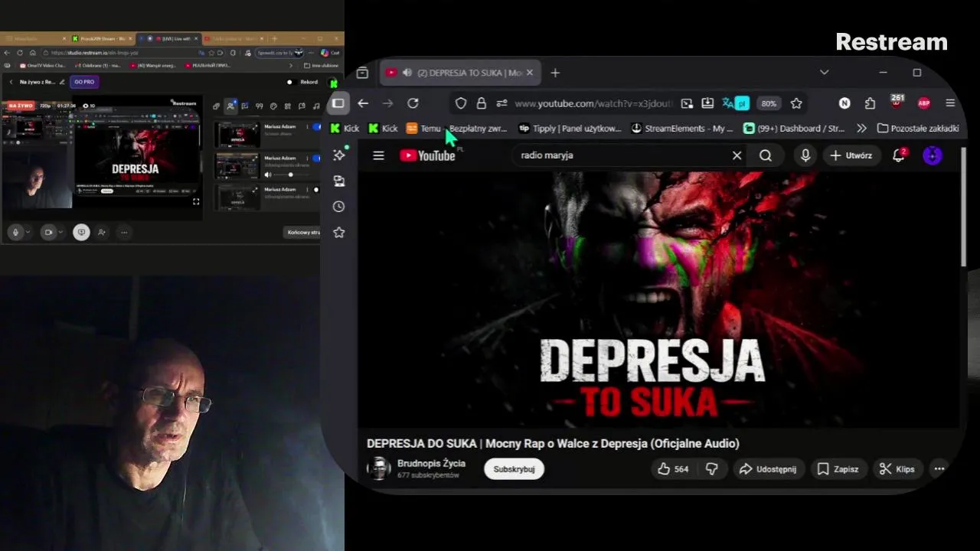
Task: Click the N profile extension icon
Action: (x=844, y=103)
